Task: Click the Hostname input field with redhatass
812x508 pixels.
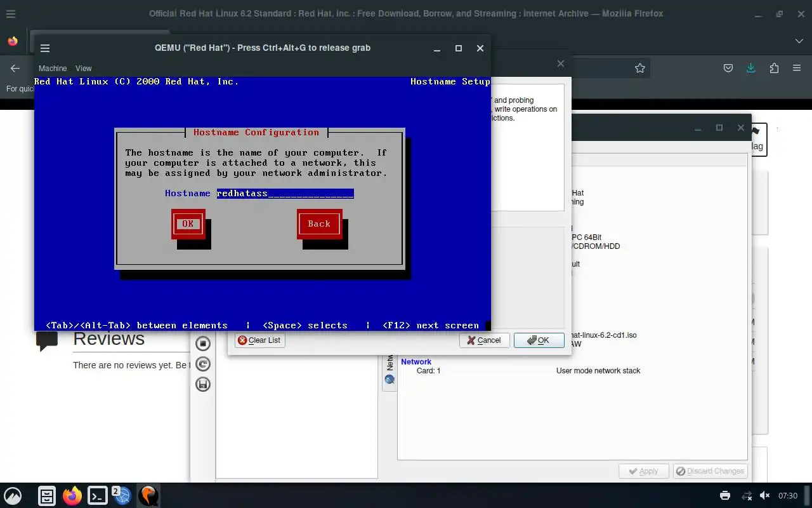Action: [285, 193]
